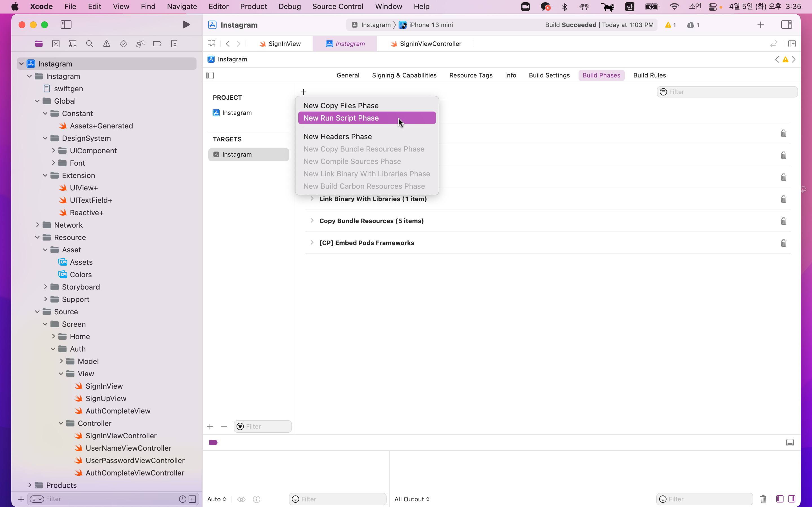The image size is (812, 507).
Task: Expand Link Binary With Libraries phase
Action: pyautogui.click(x=312, y=199)
